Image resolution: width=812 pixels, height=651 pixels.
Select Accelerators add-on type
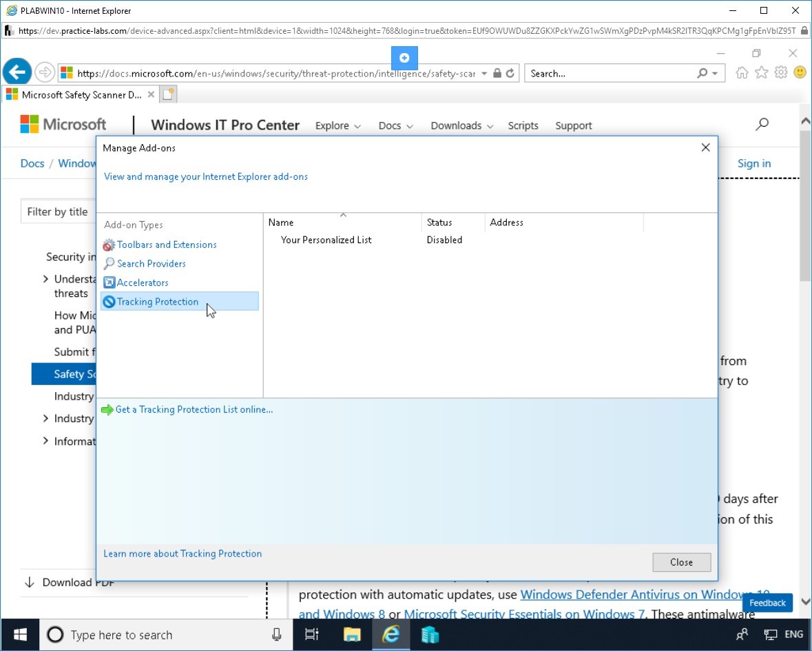[143, 282]
